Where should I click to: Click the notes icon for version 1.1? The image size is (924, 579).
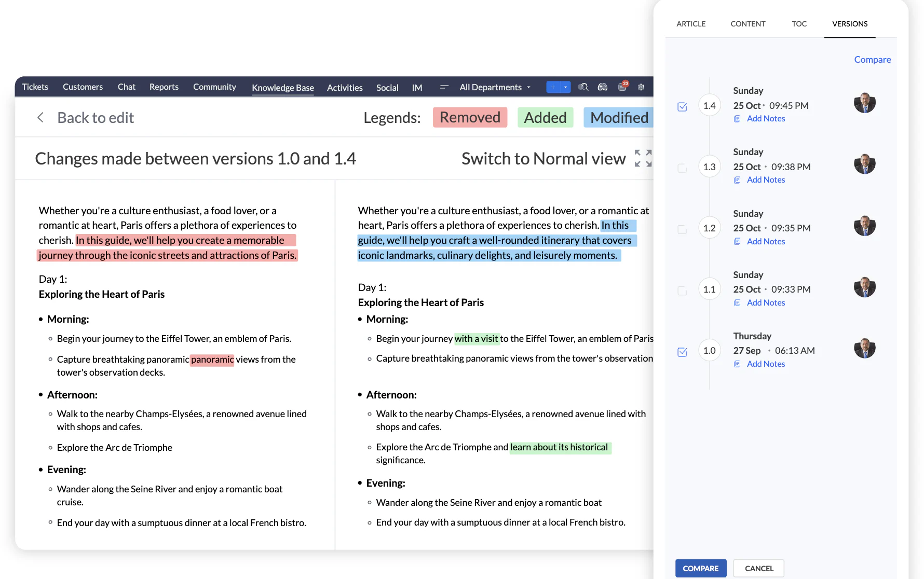pyautogui.click(x=737, y=302)
